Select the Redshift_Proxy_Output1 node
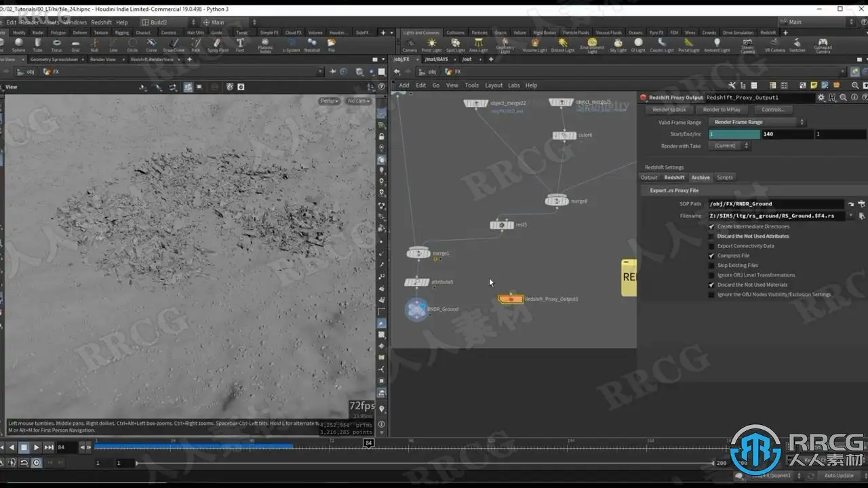 click(511, 299)
